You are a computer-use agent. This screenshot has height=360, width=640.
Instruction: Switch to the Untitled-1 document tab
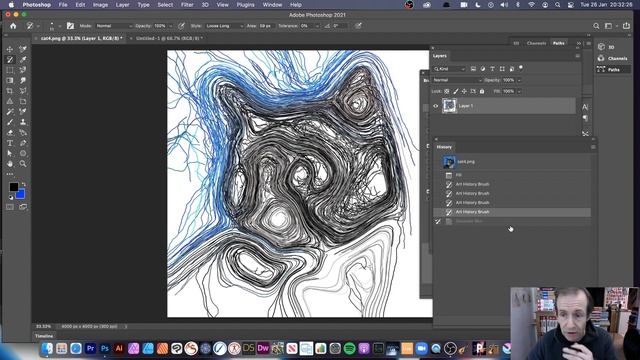(169, 38)
